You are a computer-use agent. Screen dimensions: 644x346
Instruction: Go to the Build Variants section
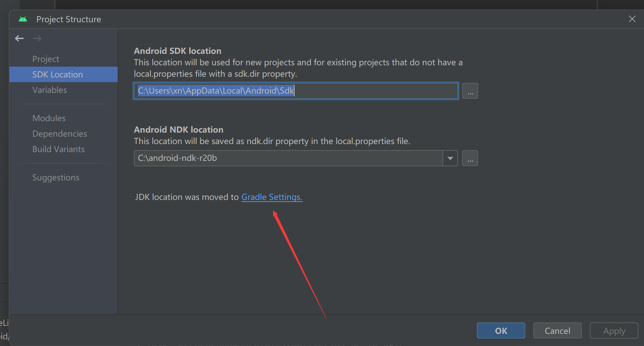coord(59,149)
